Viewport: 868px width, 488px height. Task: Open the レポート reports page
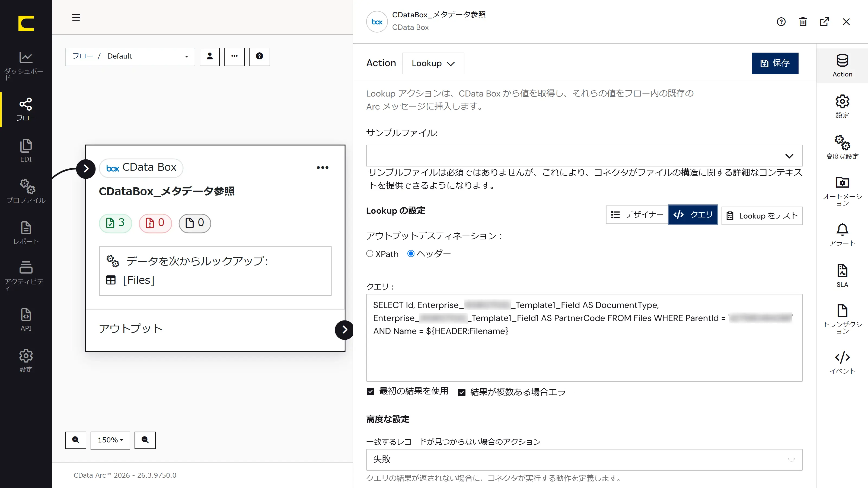[25, 233]
